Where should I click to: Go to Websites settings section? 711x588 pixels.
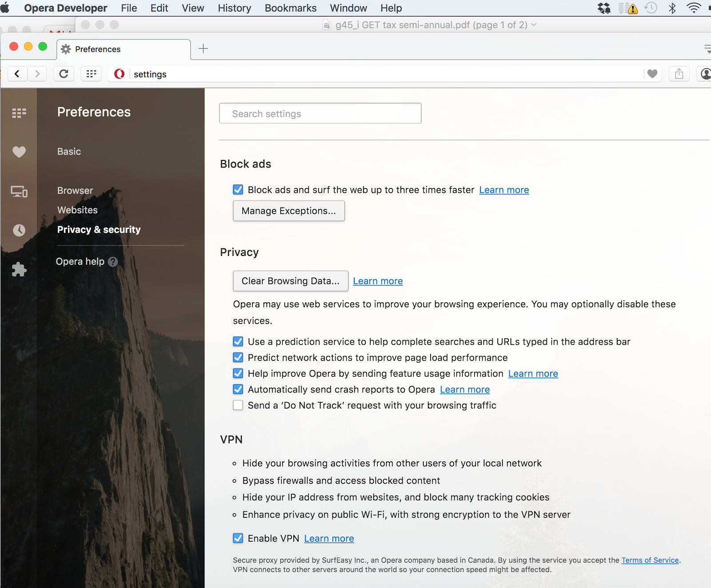click(x=77, y=210)
